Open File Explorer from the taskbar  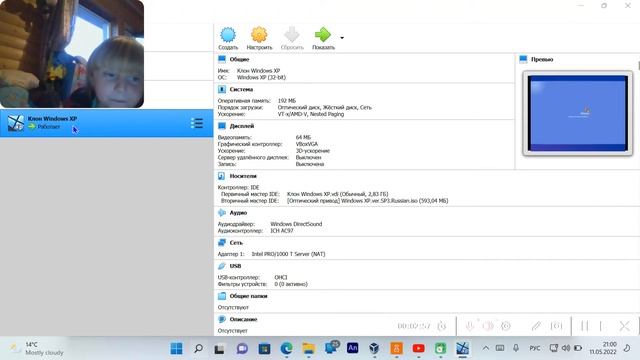pos(309,349)
